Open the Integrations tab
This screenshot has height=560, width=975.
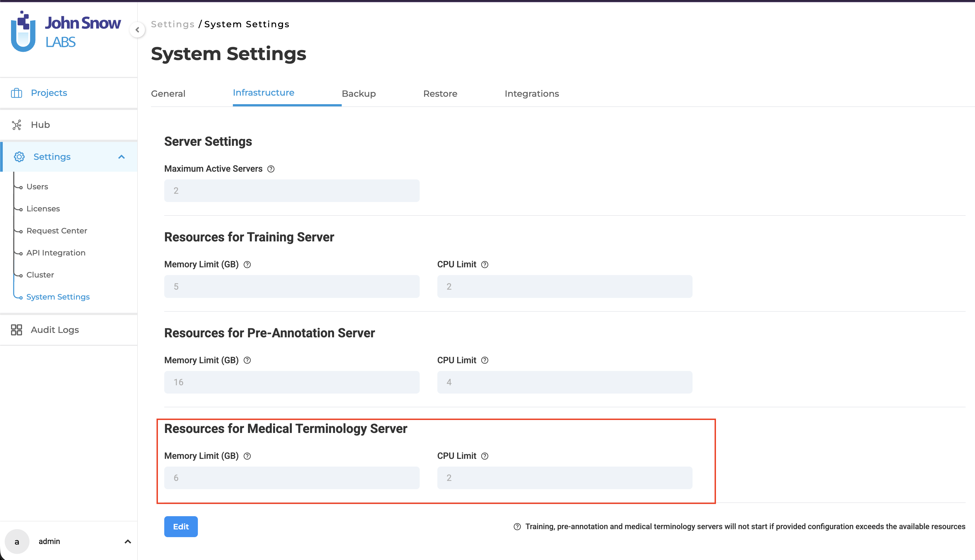(x=532, y=93)
